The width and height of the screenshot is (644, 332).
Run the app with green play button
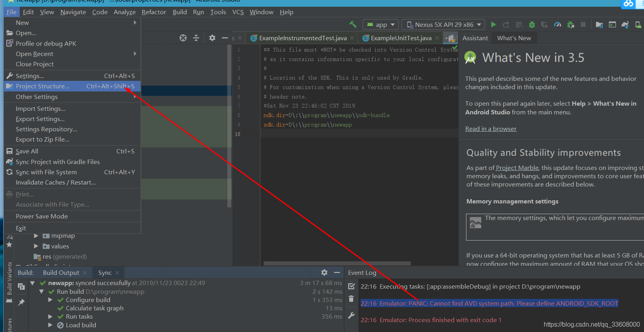tap(493, 24)
